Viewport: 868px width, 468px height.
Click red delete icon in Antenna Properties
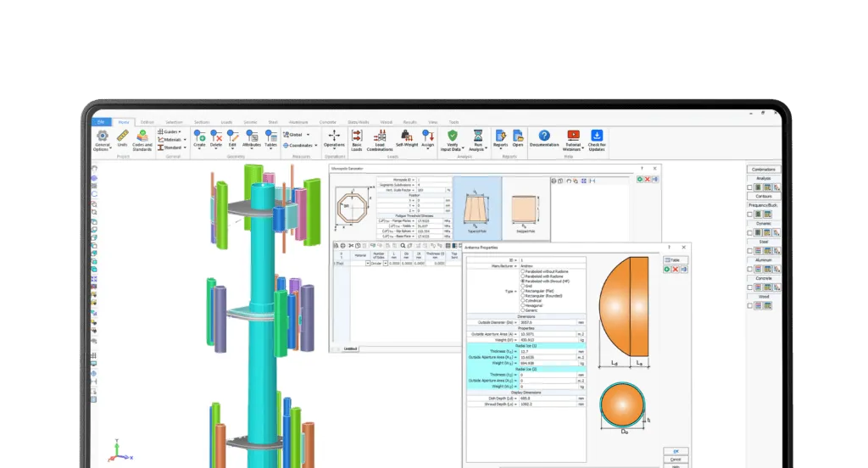[x=676, y=269]
